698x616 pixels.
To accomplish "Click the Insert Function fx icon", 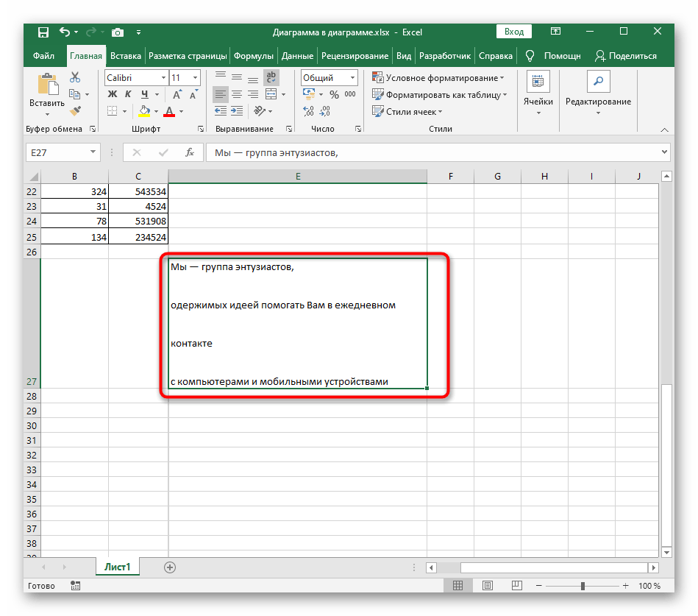I will (x=189, y=152).
